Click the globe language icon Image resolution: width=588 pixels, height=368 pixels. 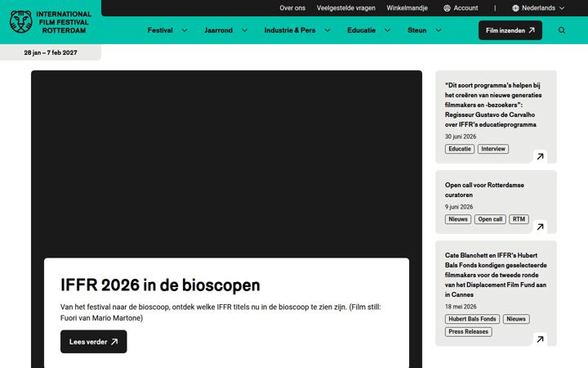[x=515, y=8]
